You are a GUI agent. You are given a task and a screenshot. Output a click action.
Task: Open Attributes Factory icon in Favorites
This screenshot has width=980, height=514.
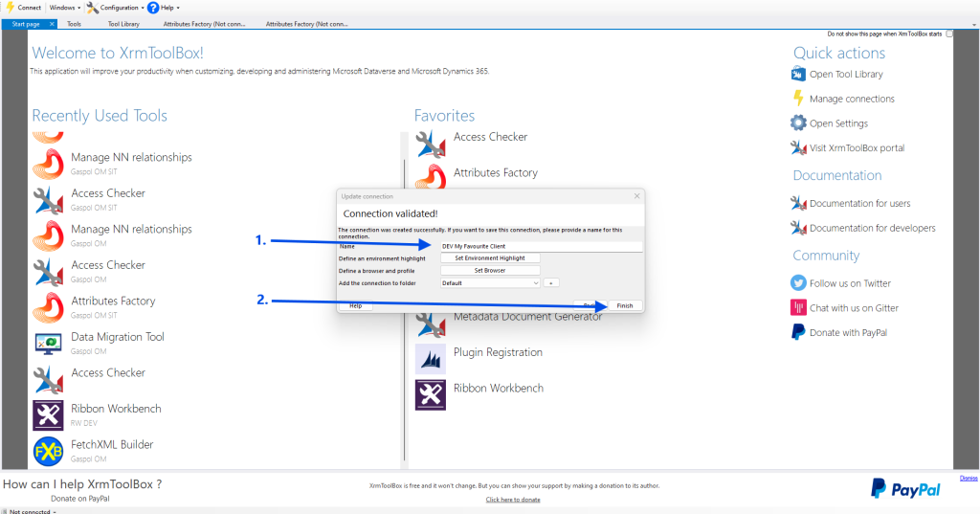coord(431,177)
